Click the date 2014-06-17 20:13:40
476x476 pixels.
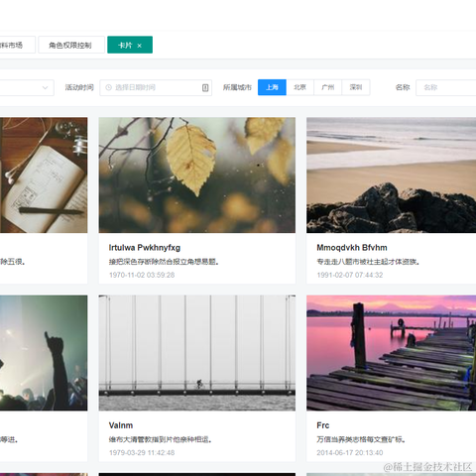pyautogui.click(x=350, y=453)
